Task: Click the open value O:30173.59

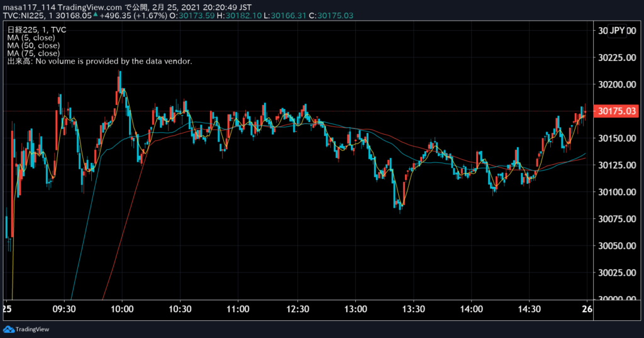Action: click(x=192, y=16)
